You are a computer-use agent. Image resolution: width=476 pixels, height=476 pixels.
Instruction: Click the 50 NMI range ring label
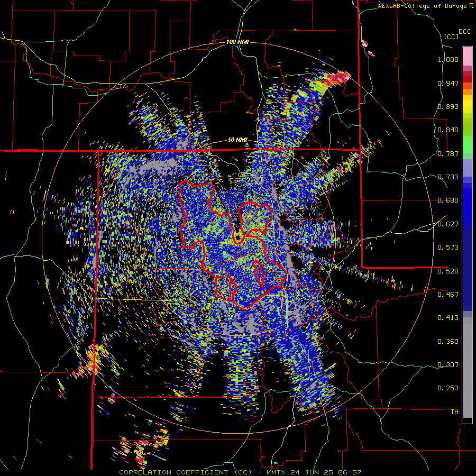pyautogui.click(x=237, y=140)
